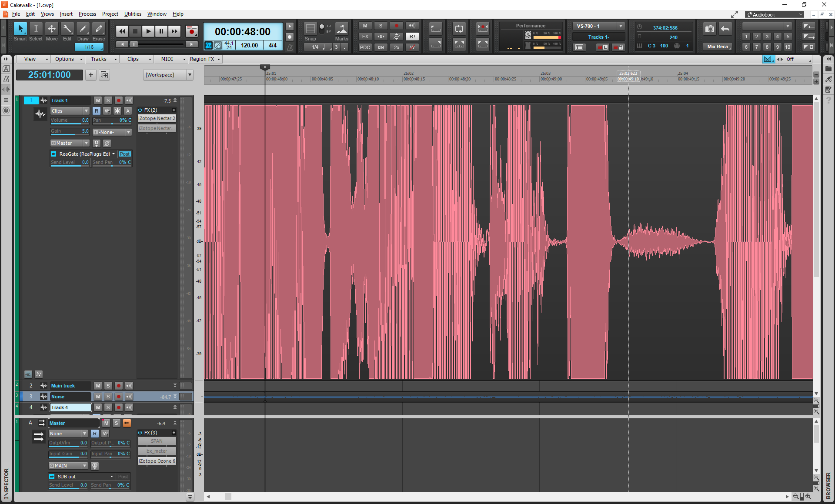Start playback with Play button
This screenshot has width=835, height=504.
click(148, 31)
